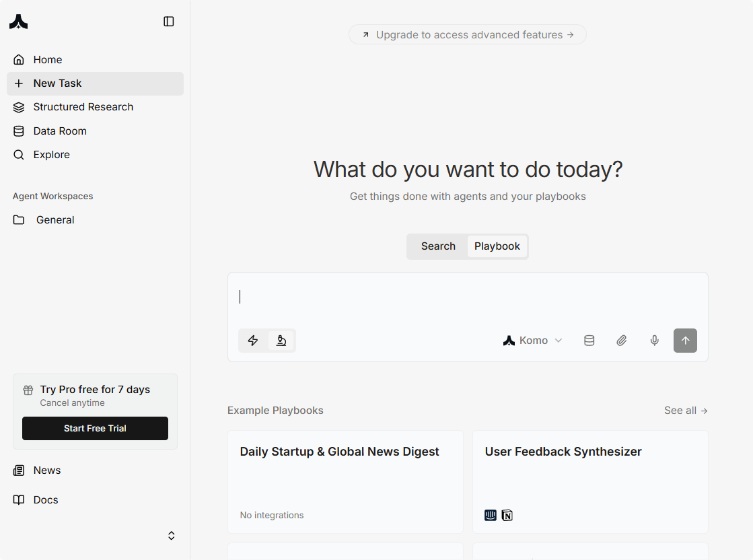Open Structured Research in sidebar
The width and height of the screenshot is (753, 560).
83,107
